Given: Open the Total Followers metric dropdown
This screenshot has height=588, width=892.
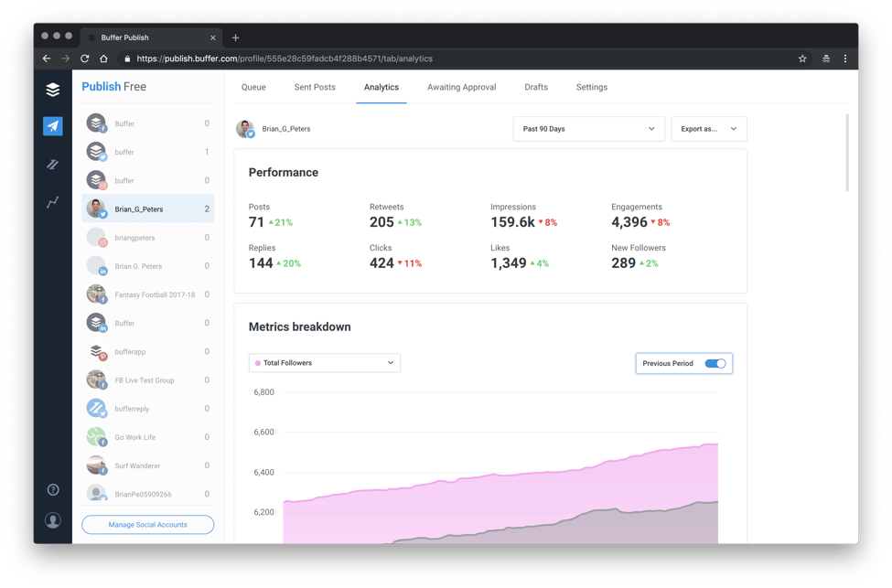Looking at the screenshot, I should pos(324,363).
